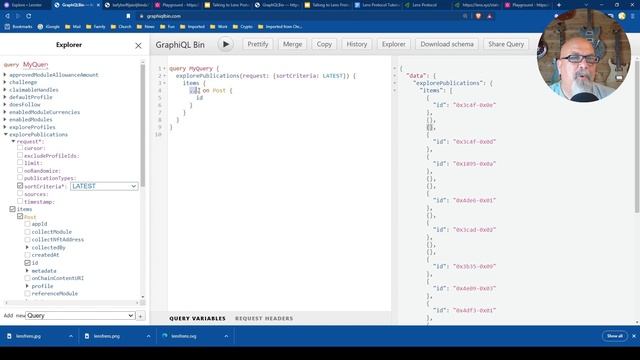This screenshot has height=360, width=640.
Task: Expand the collectedBy field
Action: coord(27,247)
